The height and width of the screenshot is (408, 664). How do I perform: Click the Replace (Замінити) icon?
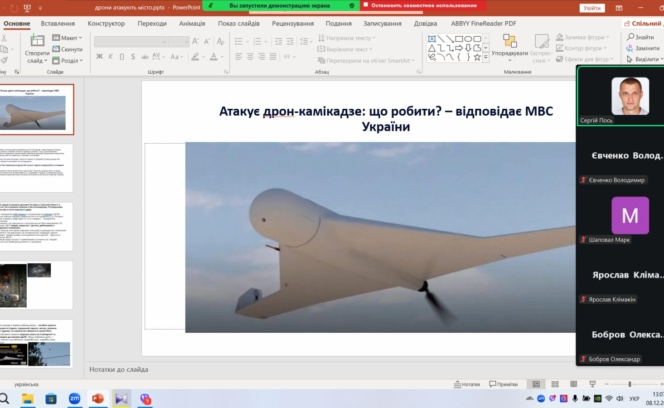(x=638, y=48)
